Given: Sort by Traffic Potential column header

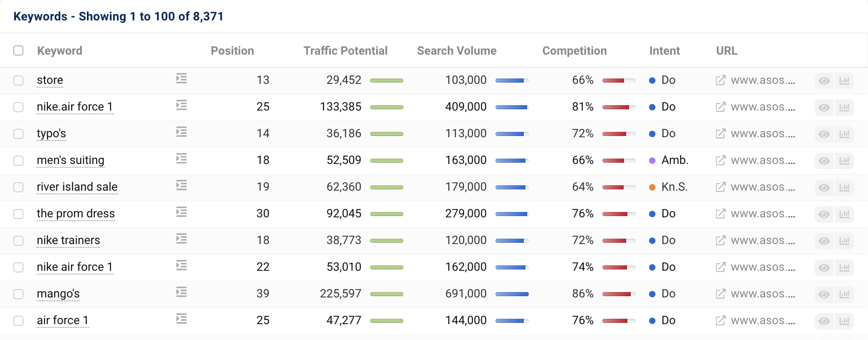Looking at the screenshot, I should click(x=345, y=50).
